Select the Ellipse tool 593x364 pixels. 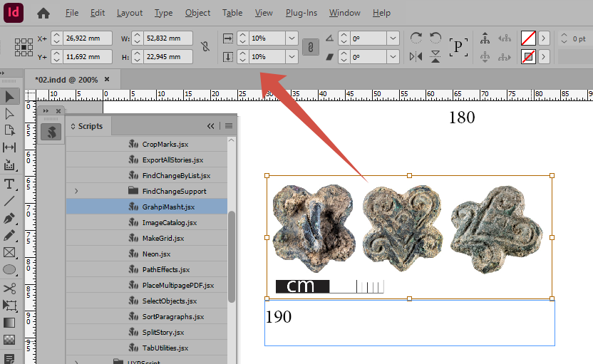coord(9,269)
